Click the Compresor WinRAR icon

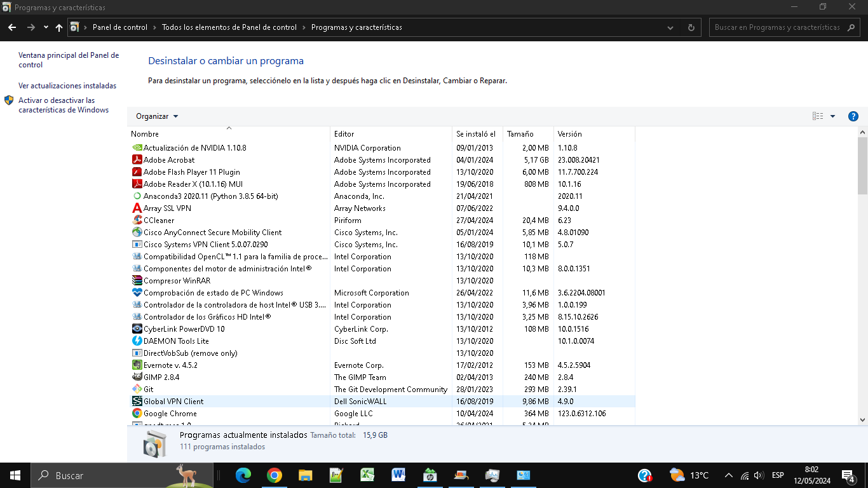137,280
